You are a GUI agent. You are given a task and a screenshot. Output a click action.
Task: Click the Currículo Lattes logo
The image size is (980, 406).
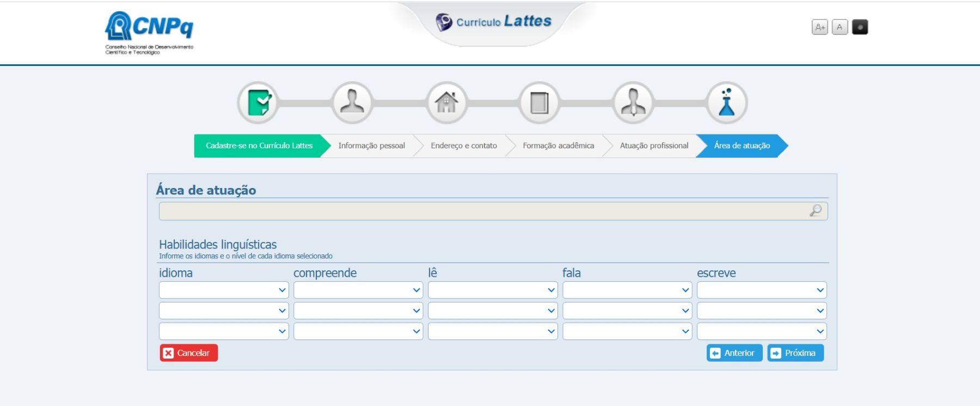[x=493, y=22]
